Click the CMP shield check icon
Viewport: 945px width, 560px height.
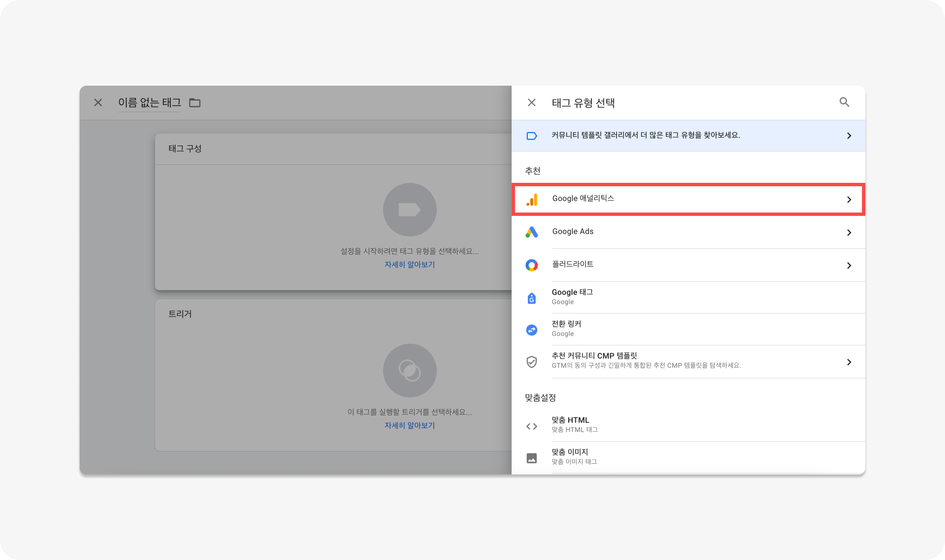(532, 362)
